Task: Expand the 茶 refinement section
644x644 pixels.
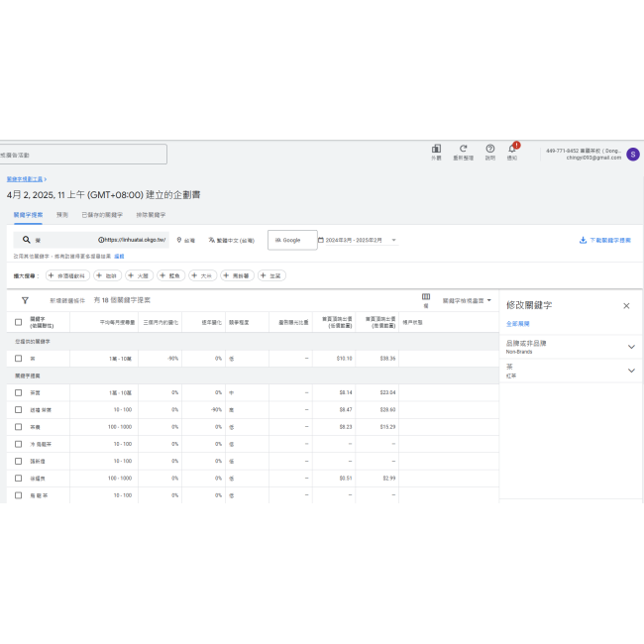Action: [x=631, y=371]
